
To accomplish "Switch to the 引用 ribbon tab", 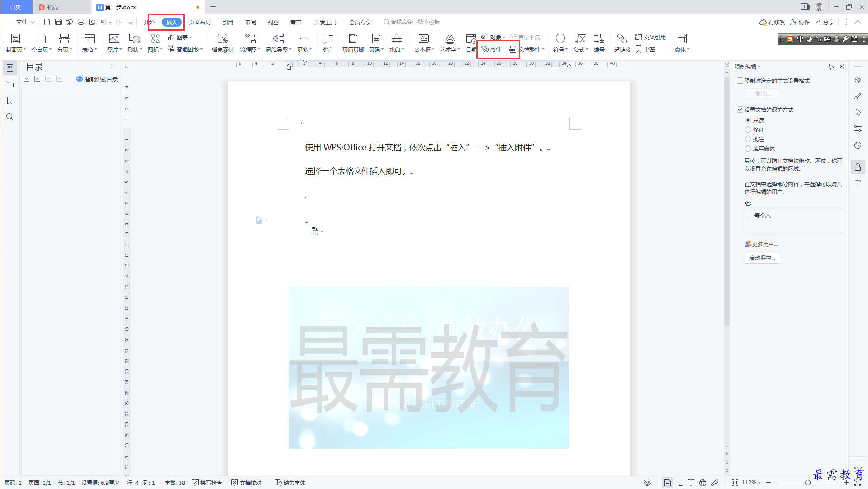I will (x=228, y=22).
